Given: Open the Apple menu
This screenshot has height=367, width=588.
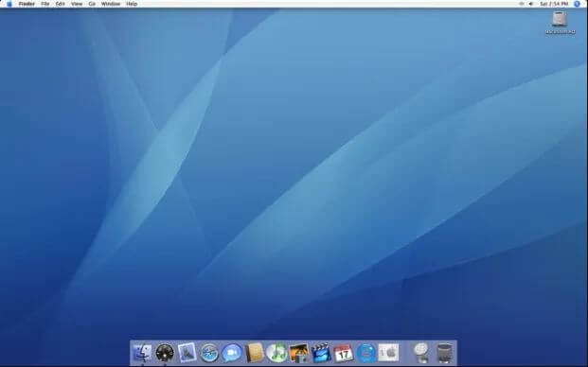Looking at the screenshot, I should click(9, 4).
